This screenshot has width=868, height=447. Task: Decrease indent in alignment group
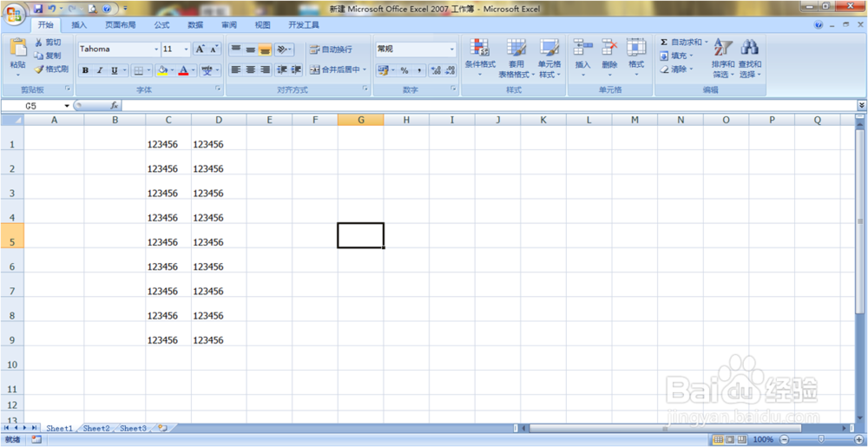click(x=282, y=69)
